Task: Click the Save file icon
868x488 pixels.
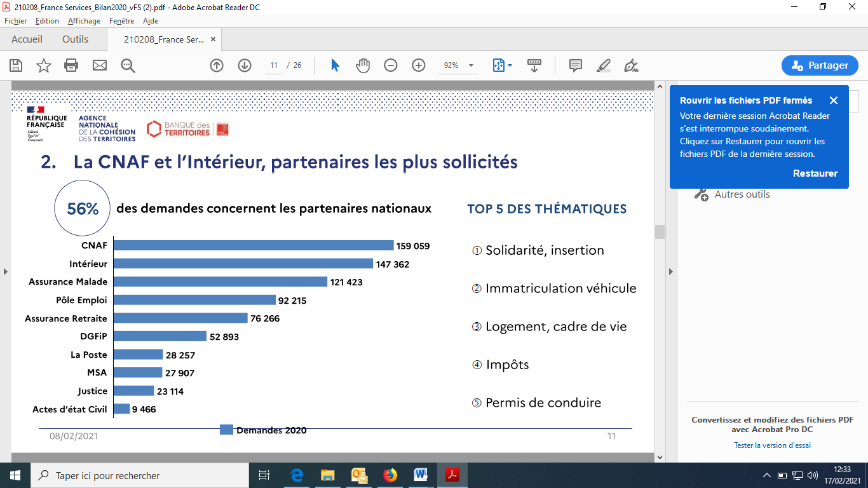Action: [x=16, y=65]
